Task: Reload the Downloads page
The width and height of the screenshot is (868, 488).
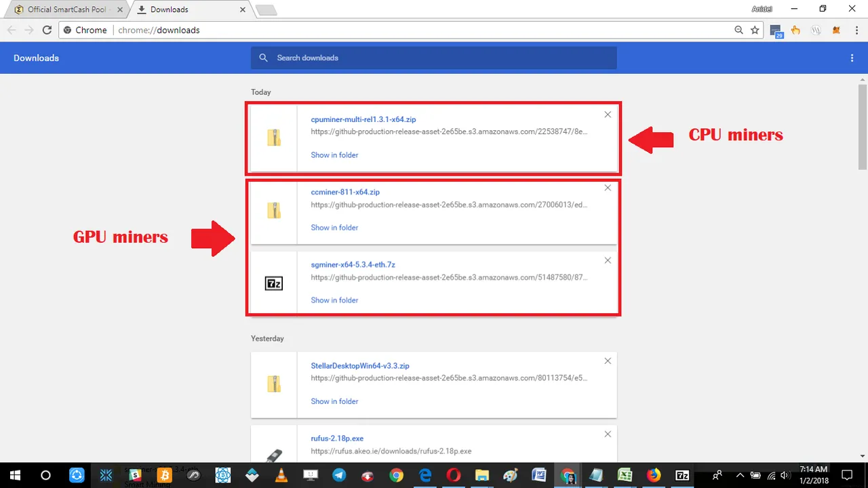Action: click(47, 30)
